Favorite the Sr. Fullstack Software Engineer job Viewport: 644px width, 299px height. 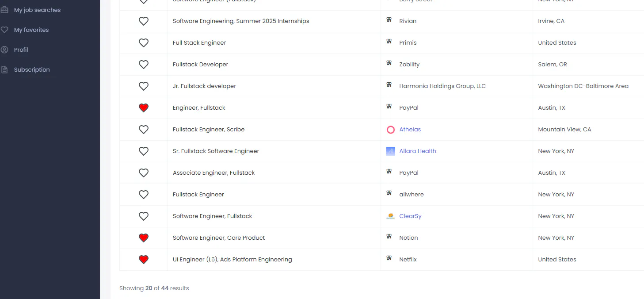pos(144,151)
